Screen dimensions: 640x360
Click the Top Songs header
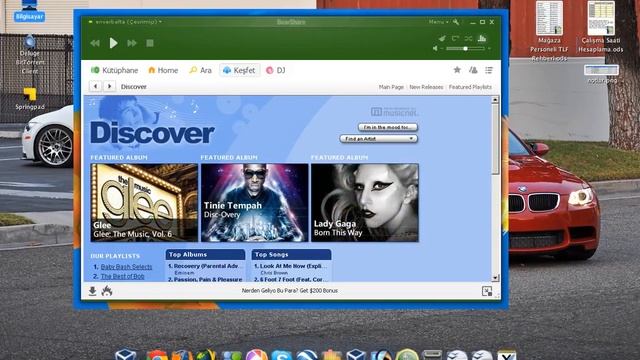(291, 255)
